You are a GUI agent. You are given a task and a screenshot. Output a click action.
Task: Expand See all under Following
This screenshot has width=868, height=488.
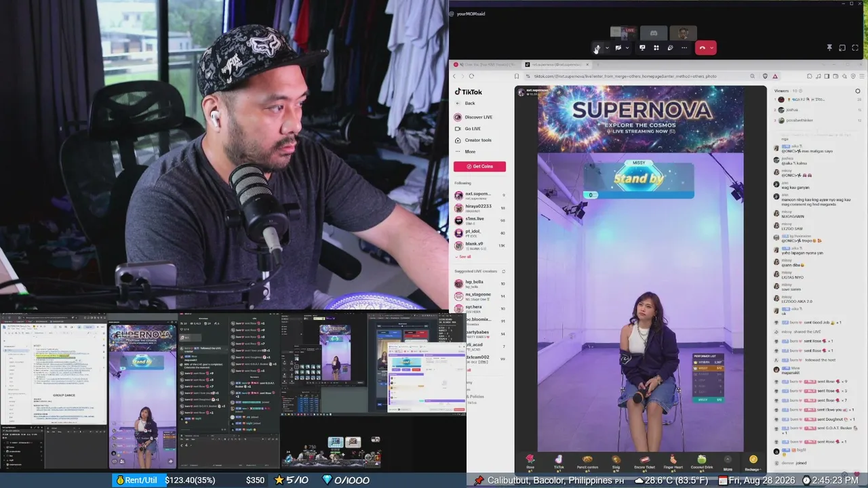[465, 257]
